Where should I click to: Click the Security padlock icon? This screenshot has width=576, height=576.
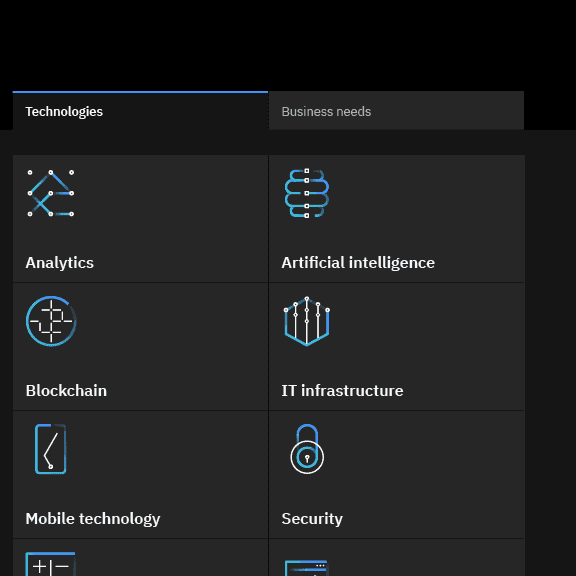[x=307, y=449]
